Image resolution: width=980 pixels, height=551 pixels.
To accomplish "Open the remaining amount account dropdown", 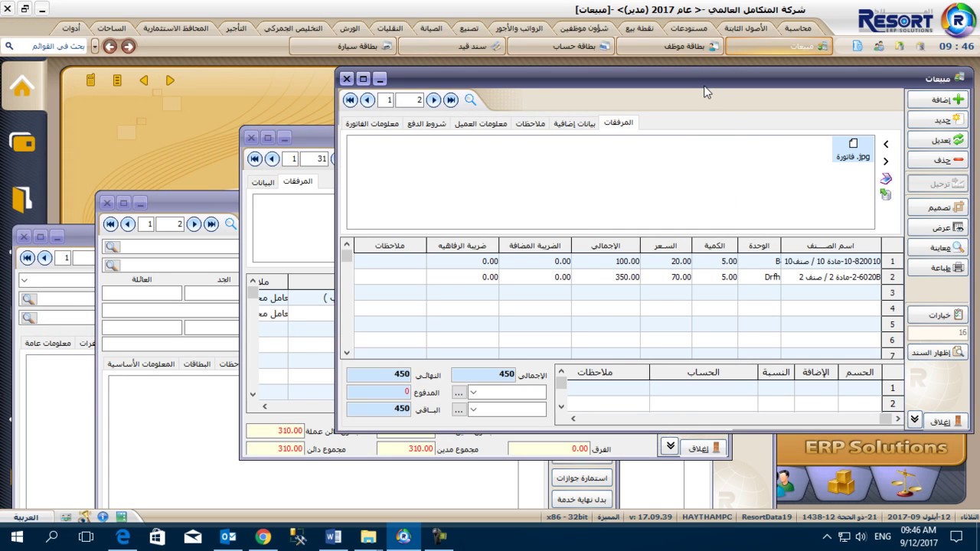I will click(474, 409).
